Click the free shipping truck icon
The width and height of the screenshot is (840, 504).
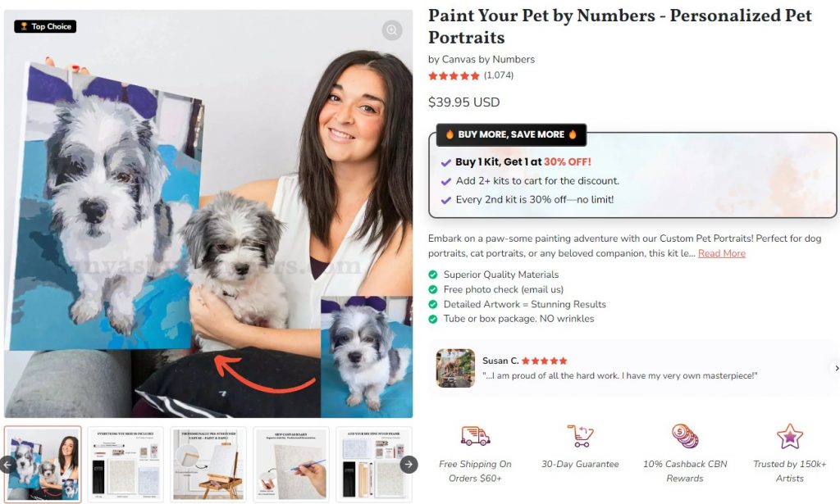[x=475, y=436]
